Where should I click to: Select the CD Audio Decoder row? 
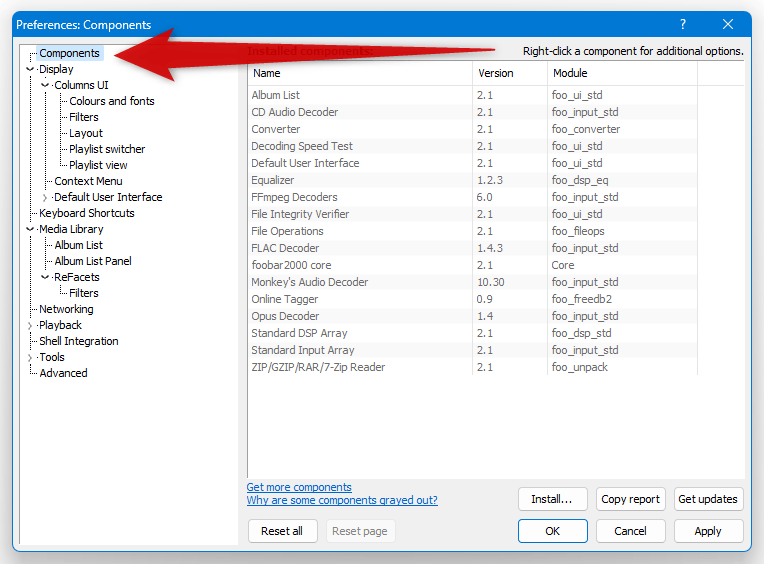pyautogui.click(x=473, y=113)
